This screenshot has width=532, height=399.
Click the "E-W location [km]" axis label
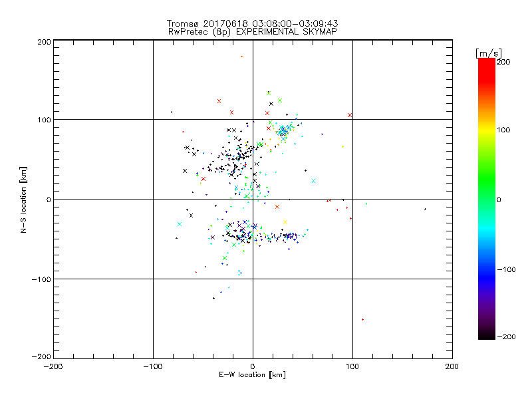(x=252, y=374)
